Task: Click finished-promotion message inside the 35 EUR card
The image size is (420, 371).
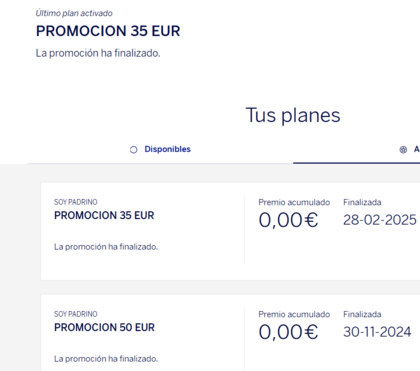Action: click(106, 247)
